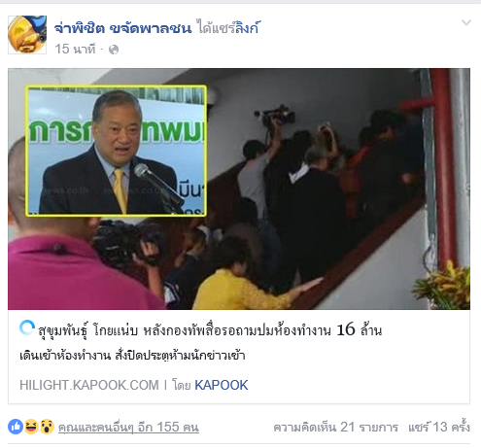Screen dimensions: 481x448
Task: View the 21 comments (ความคิดเห็น)
Action: [x=336, y=428]
